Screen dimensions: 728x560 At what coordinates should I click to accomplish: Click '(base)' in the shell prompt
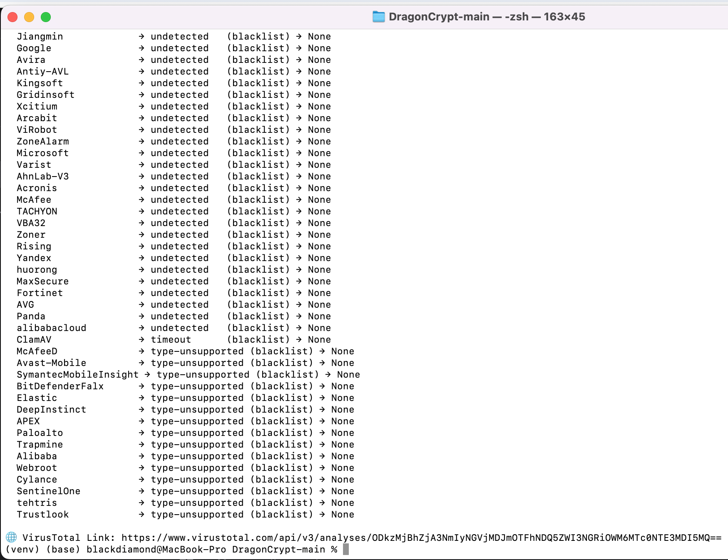[x=63, y=549]
